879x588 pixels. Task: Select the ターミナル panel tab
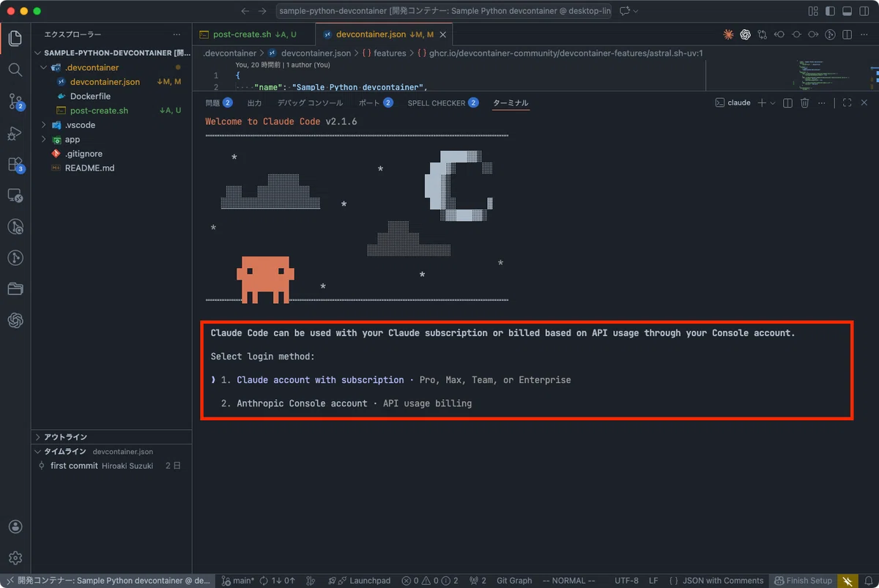(x=511, y=103)
